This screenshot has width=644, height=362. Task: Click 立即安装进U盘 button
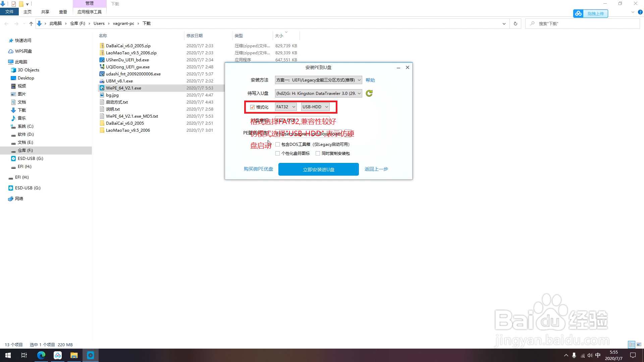click(x=318, y=170)
